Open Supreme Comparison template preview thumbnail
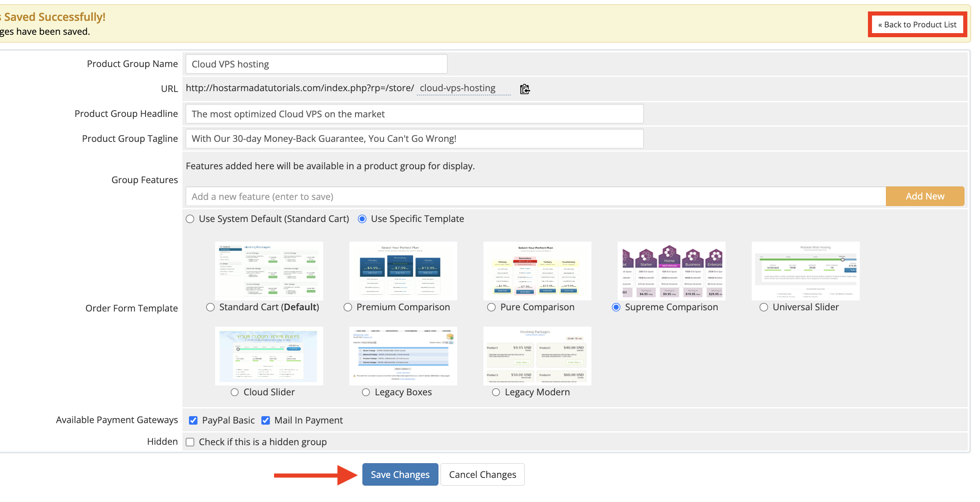980x502 pixels. point(672,271)
